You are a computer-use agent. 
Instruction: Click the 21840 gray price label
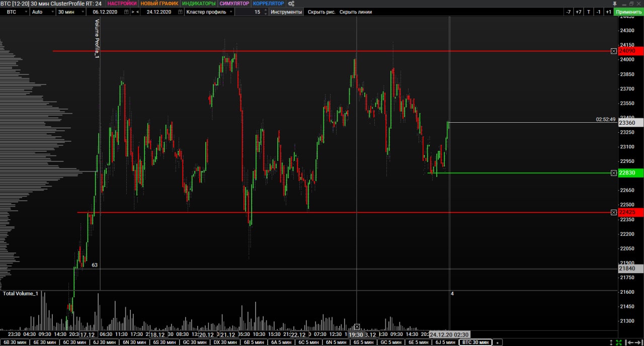pyautogui.click(x=630, y=269)
